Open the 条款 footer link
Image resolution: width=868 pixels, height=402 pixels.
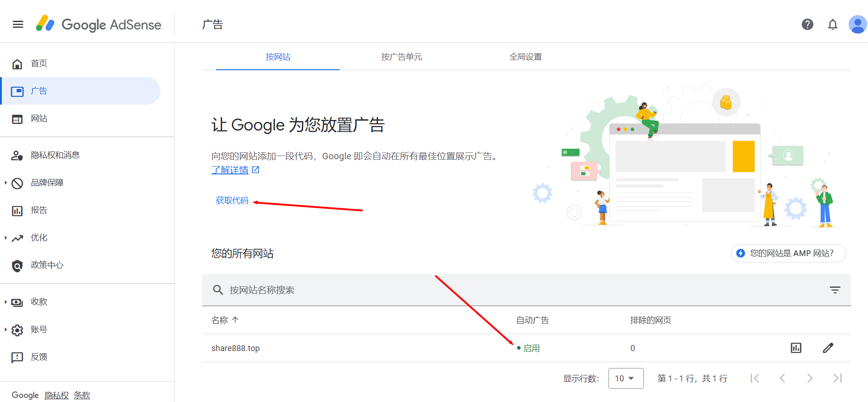pos(82,395)
